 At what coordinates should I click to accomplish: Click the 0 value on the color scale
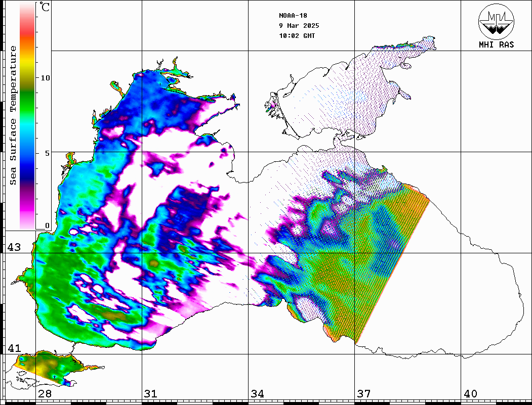pos(47,226)
